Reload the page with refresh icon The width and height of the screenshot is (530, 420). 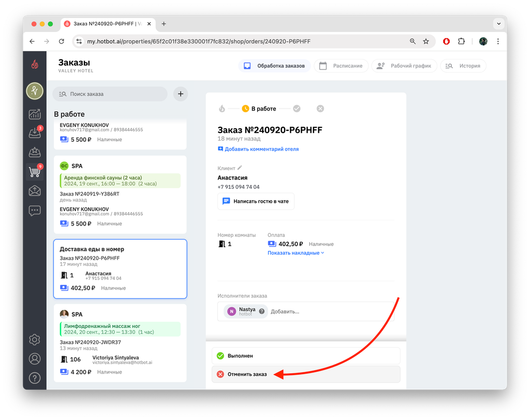(61, 41)
